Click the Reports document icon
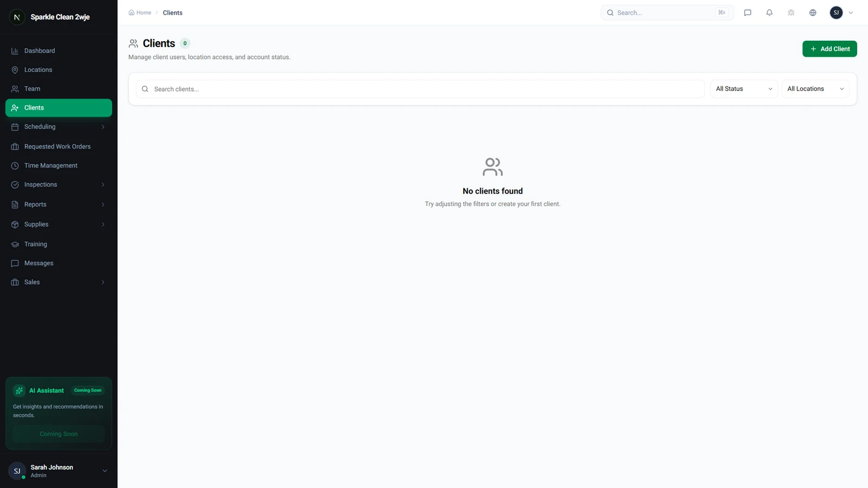868x488 pixels. 15,205
